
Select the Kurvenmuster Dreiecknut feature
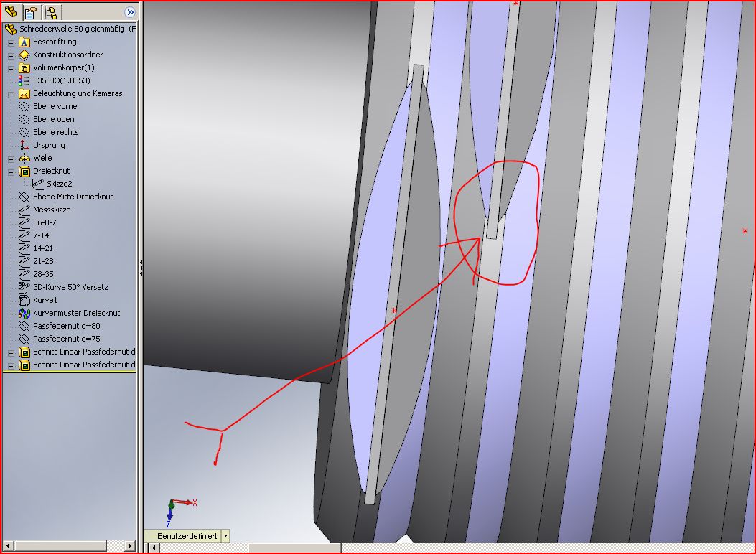click(76, 313)
